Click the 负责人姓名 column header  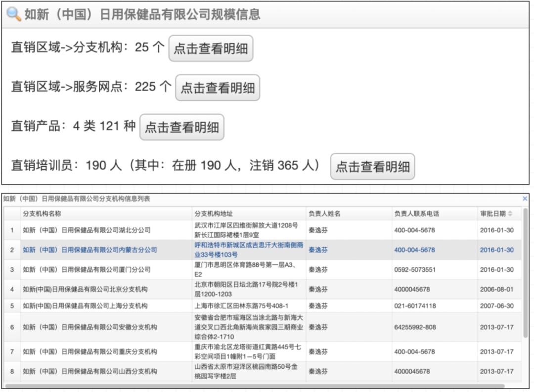[324, 214]
